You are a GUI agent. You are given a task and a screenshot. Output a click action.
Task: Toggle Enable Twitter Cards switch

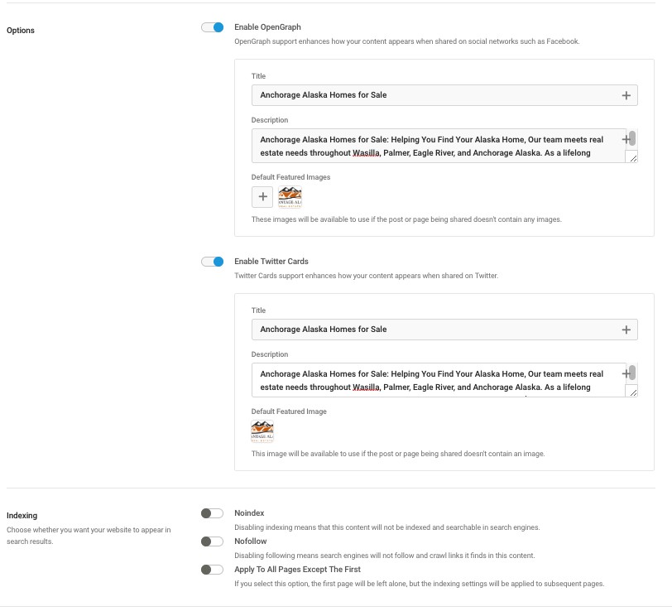click(x=212, y=262)
